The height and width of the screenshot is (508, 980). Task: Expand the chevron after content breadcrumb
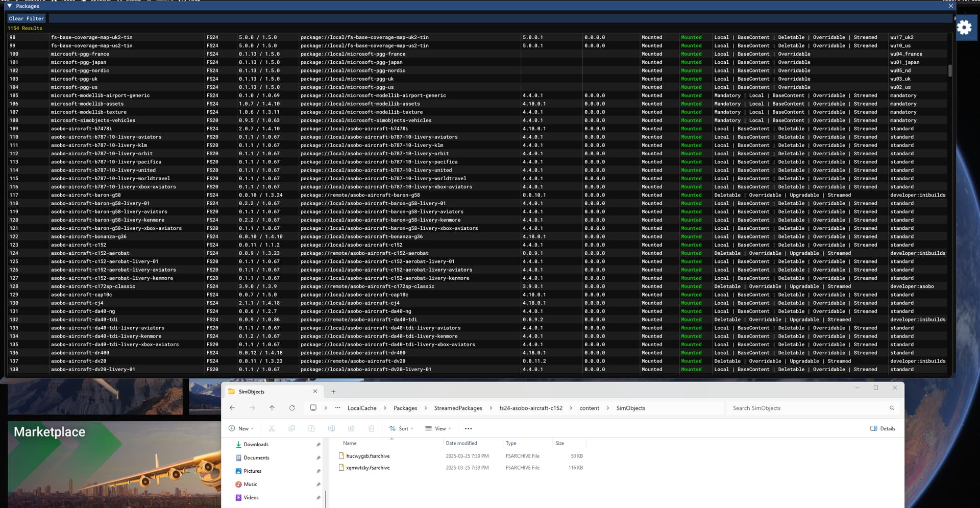[608, 408]
